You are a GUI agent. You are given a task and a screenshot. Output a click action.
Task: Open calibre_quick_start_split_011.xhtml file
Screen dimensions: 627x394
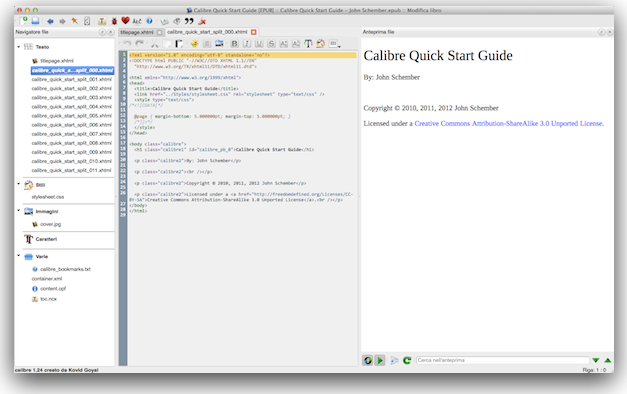pyautogui.click(x=72, y=170)
